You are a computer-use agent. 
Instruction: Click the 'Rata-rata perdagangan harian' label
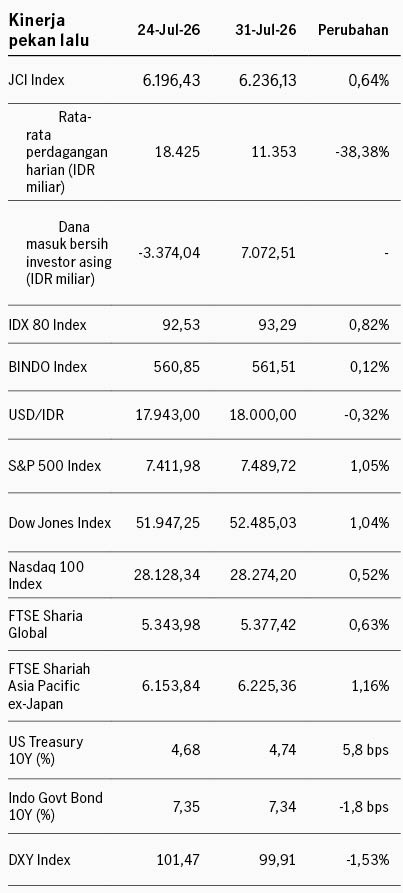click(x=67, y=152)
